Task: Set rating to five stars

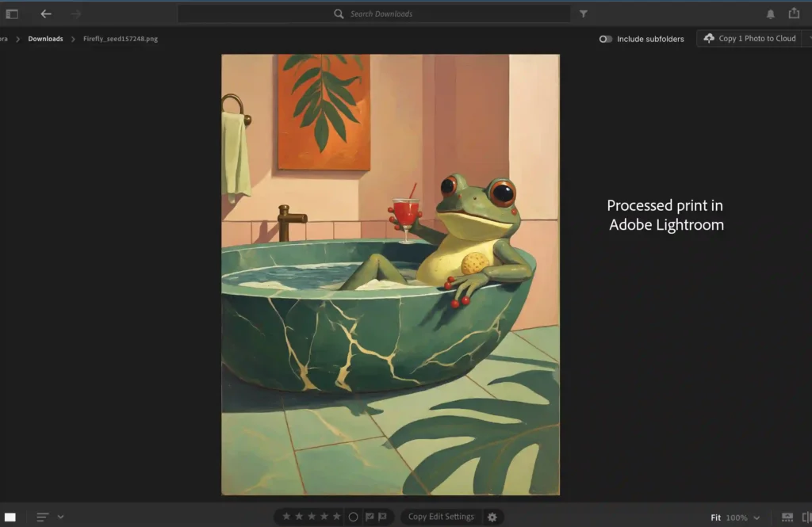Action: (336, 517)
